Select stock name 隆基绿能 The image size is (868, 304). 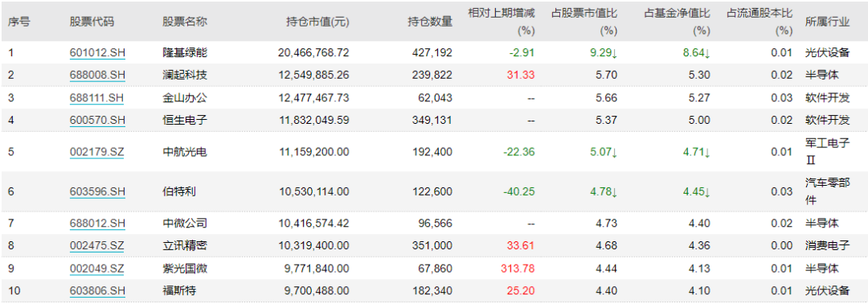pyautogui.click(x=184, y=53)
